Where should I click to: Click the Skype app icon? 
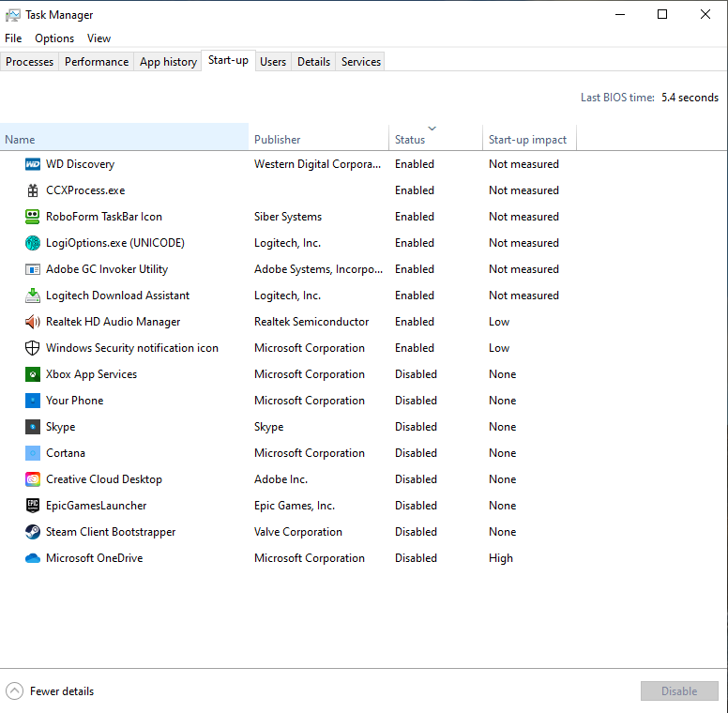(x=33, y=427)
